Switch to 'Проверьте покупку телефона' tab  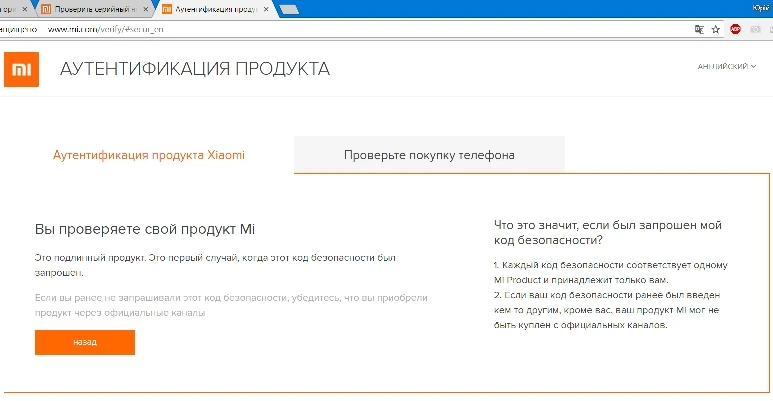[429, 155]
